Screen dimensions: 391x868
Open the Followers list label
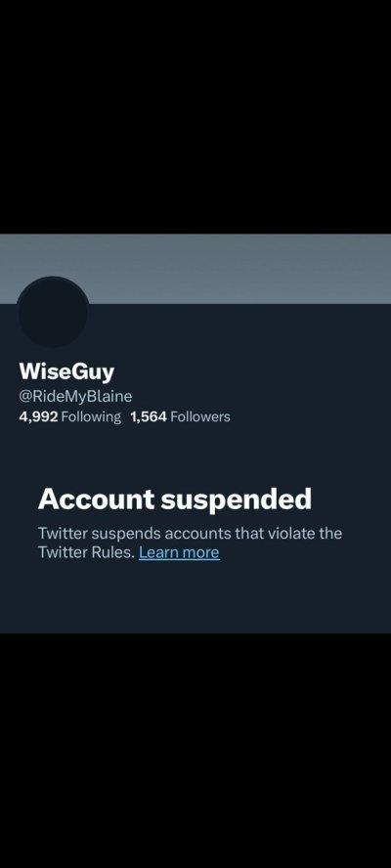(x=200, y=416)
